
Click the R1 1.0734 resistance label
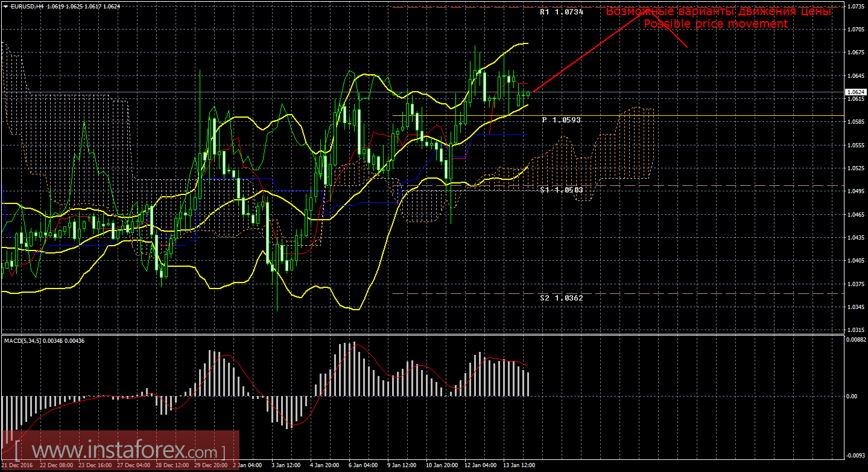(562, 11)
